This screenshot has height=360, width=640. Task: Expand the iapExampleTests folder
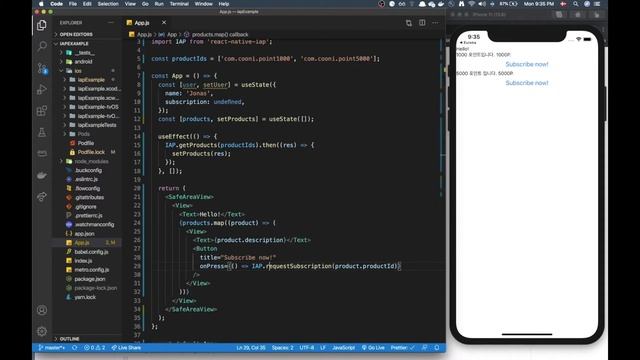click(x=97, y=125)
